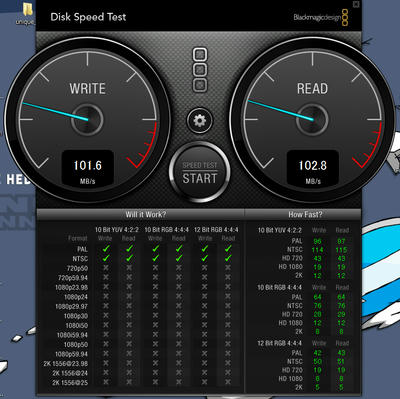This screenshot has height=399, width=400.
Task: Click NTSC 10 Bit YUV Write green checkmark
Action: coord(106,258)
